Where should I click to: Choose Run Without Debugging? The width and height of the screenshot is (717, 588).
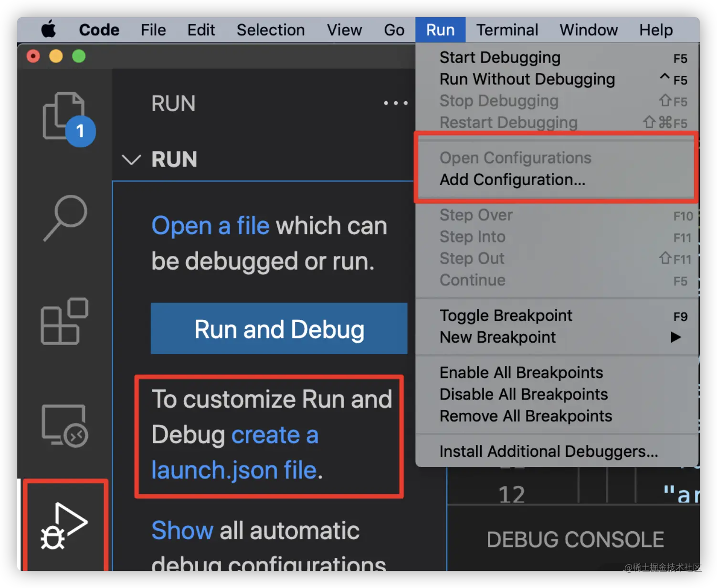pyautogui.click(x=557, y=79)
